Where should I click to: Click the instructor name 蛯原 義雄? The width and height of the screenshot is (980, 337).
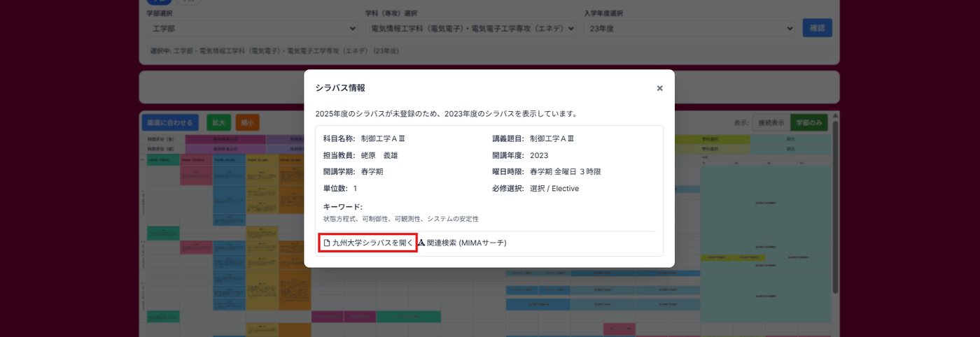(x=379, y=155)
